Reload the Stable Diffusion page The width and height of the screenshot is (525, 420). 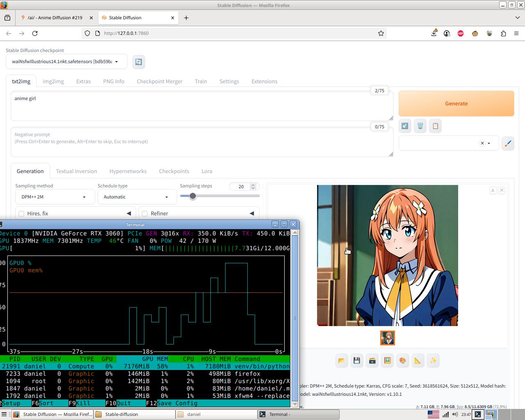coord(35,33)
